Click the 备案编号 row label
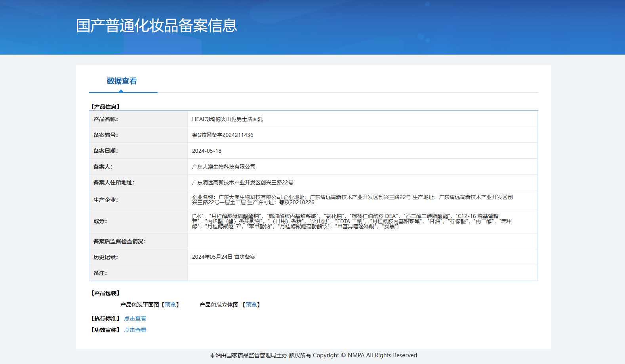This screenshot has height=364, width=625. pyautogui.click(x=106, y=135)
